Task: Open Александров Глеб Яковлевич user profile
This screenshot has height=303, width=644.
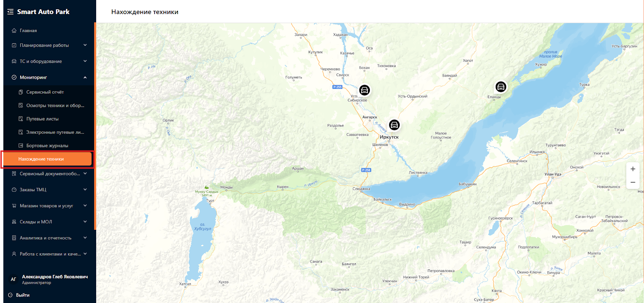Action: (x=54, y=277)
